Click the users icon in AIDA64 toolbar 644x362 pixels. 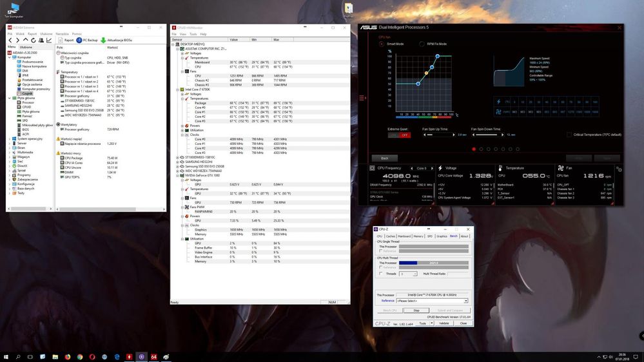pyautogui.click(x=41, y=40)
